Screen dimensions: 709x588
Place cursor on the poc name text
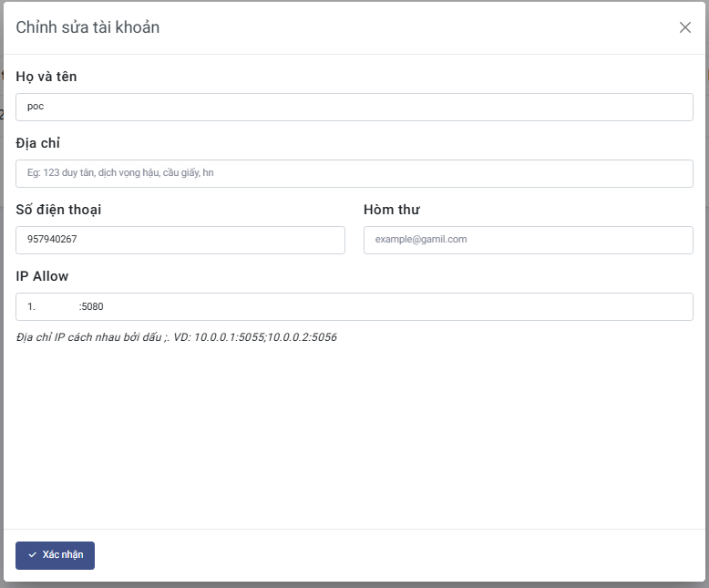click(36, 107)
